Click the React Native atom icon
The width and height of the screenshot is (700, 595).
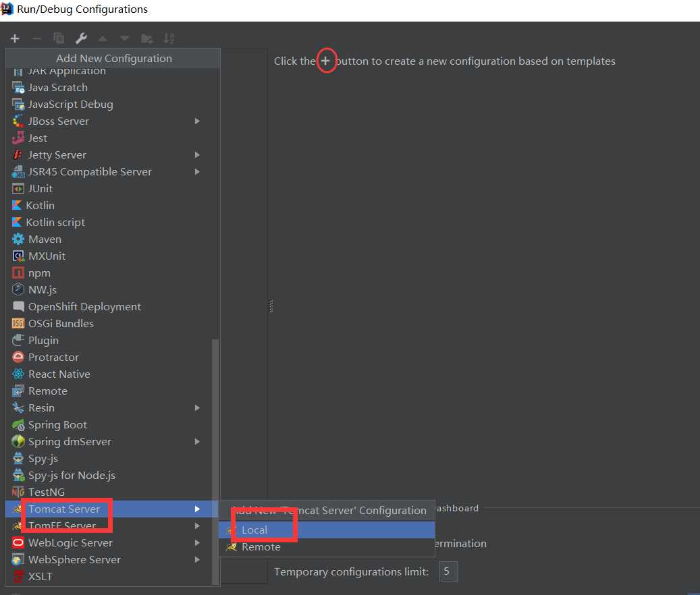pyautogui.click(x=18, y=374)
